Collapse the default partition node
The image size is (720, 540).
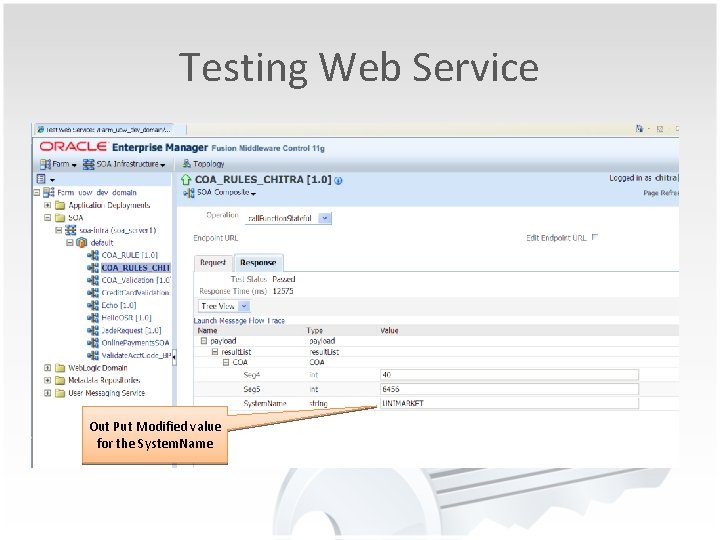(x=69, y=242)
